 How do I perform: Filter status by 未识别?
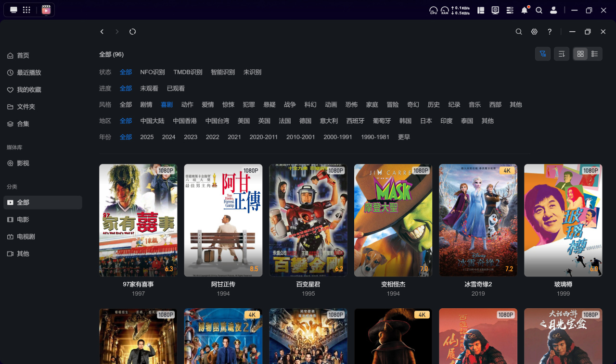coord(252,72)
